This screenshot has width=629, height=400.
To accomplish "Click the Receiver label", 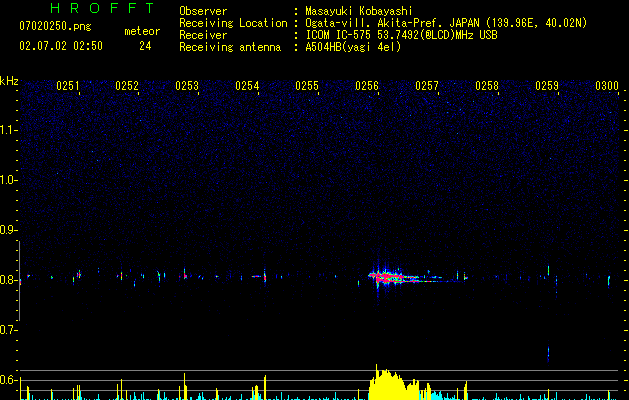I will point(203,35).
